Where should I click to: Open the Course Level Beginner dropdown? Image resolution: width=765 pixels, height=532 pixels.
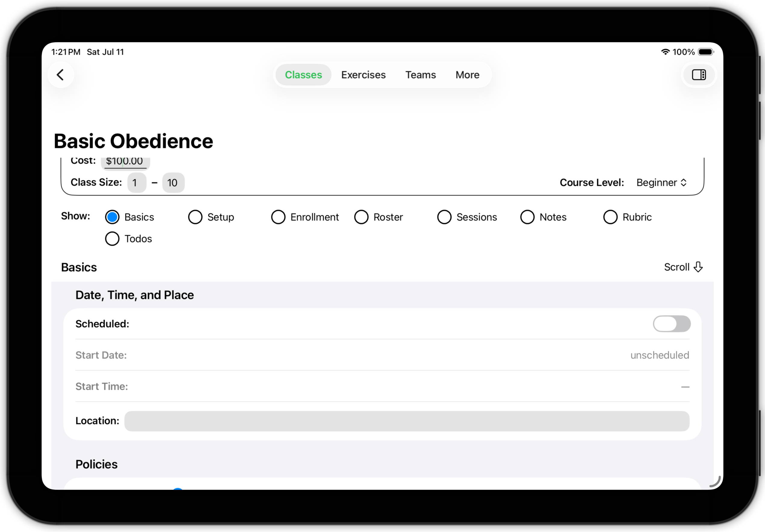click(x=661, y=183)
